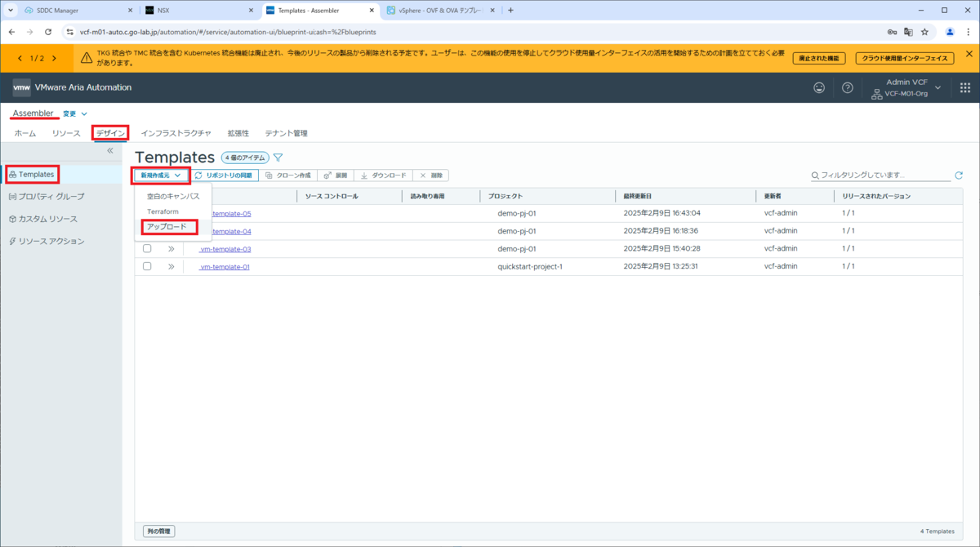
Task: Go back in browser navigation
Action: [11, 32]
